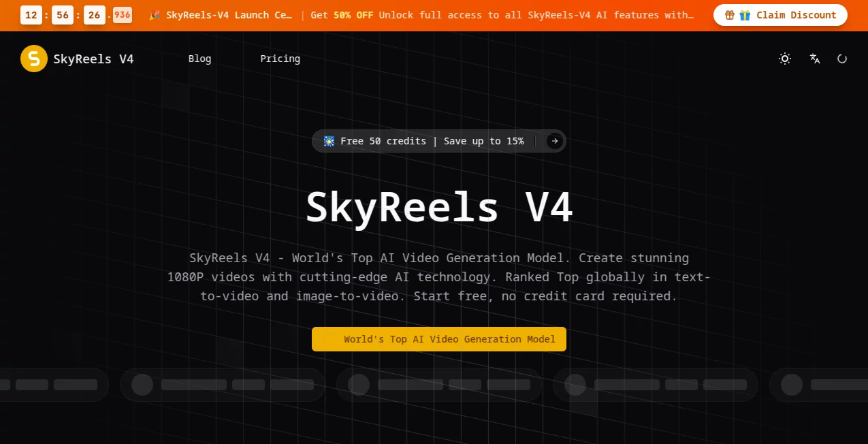Click the loading spinner icon in header
Screen dimensions: 868x444
tap(842, 59)
